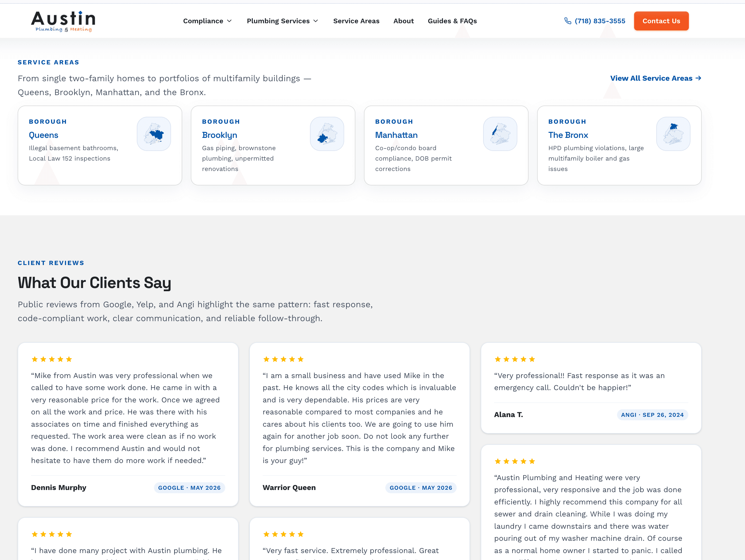Open the Brooklyn borough map icon
The image size is (745, 560).
click(327, 134)
